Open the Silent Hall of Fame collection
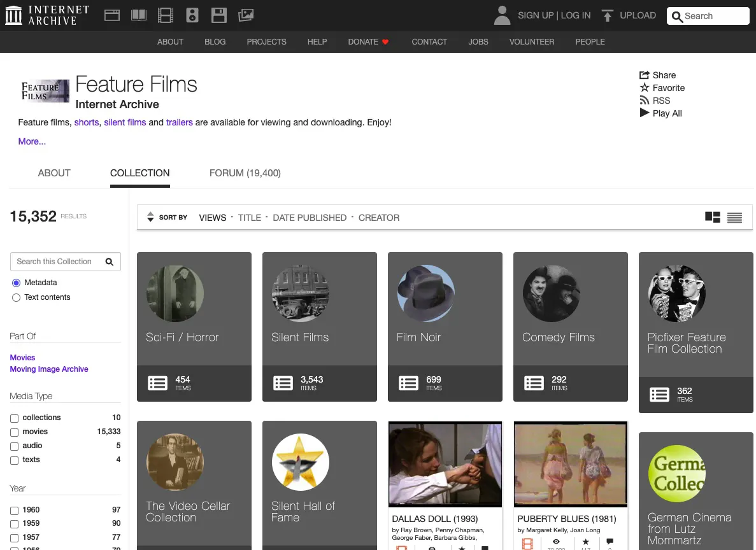Image resolution: width=756 pixels, height=550 pixels. click(x=320, y=486)
